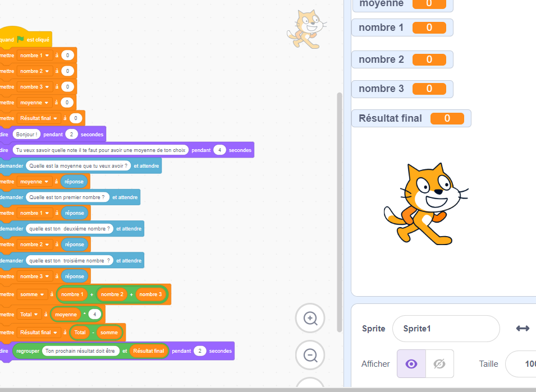The image size is (536, 392).
Task: Select the 'Total' reporter in the subtraction
Action: [80, 332]
